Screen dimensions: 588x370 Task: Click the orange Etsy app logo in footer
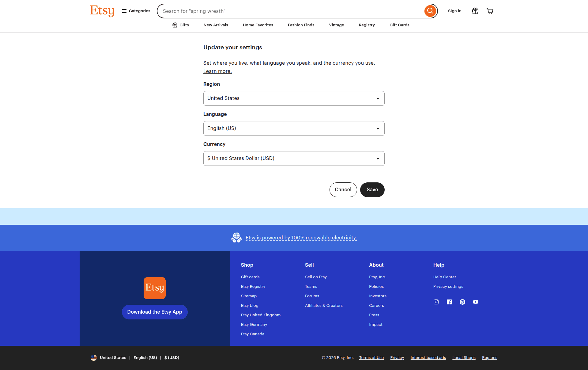(x=155, y=288)
